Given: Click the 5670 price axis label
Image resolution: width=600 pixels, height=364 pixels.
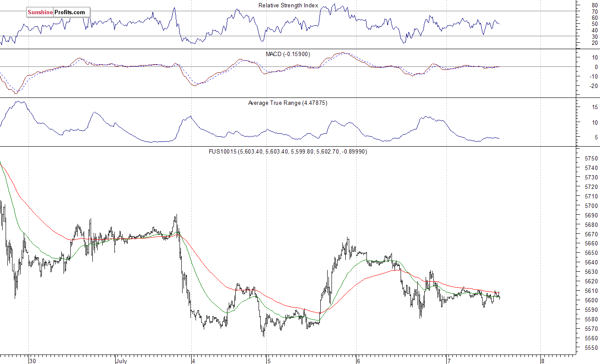Looking at the screenshot, I should point(591,234).
